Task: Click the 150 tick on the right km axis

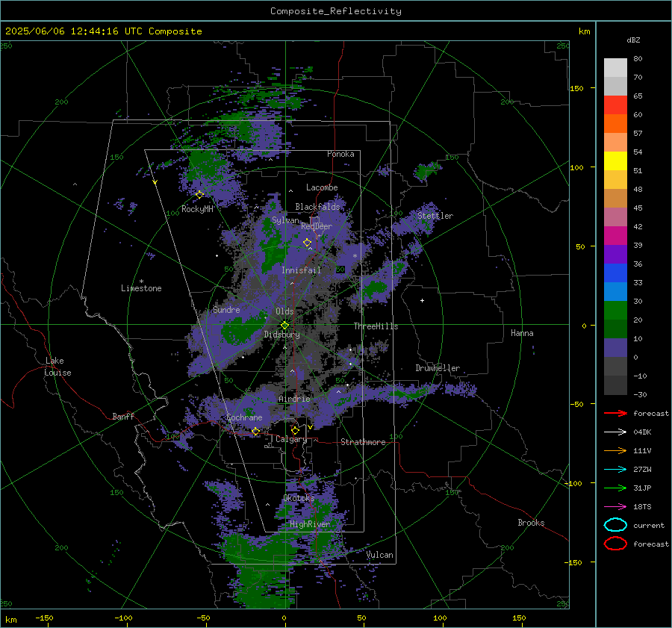Action: (576, 88)
